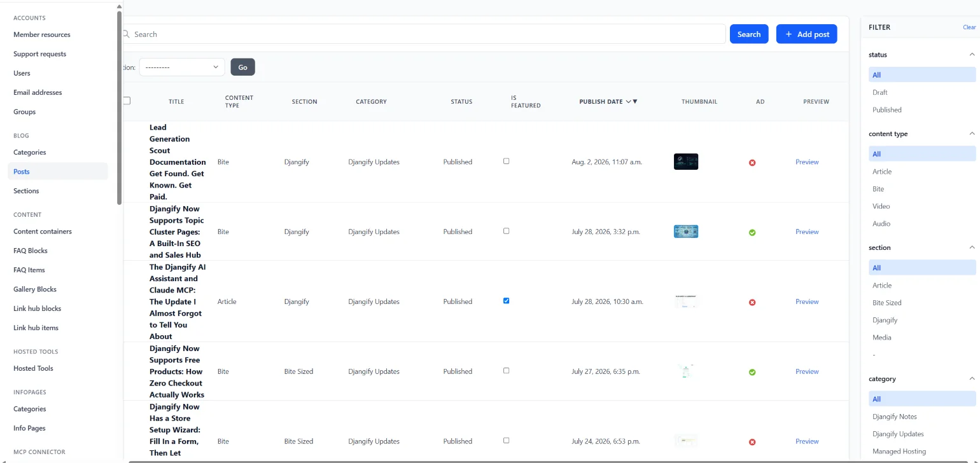980x463 pixels.
Task: Check the select-all checkbox in table header
Action: 127,100
